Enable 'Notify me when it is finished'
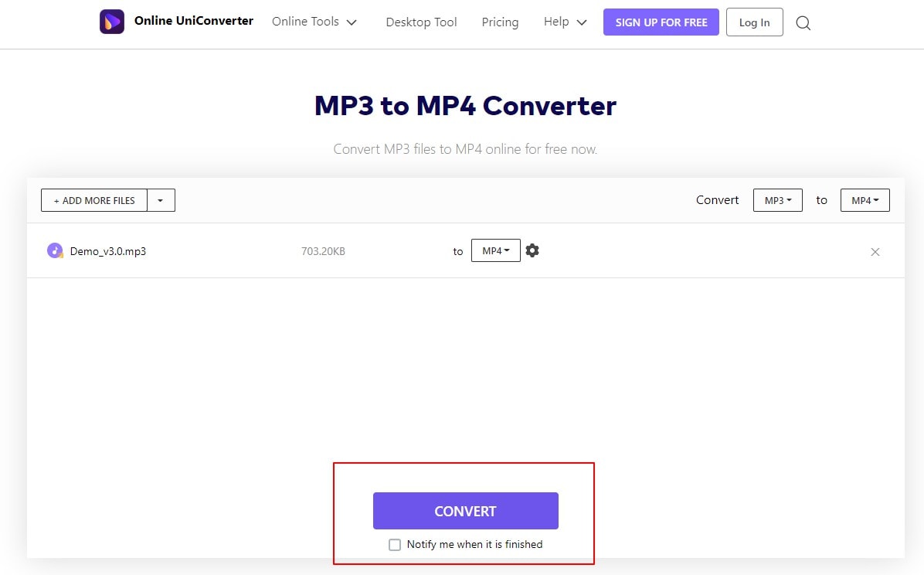Viewport: 924px width, 575px height. (x=395, y=544)
